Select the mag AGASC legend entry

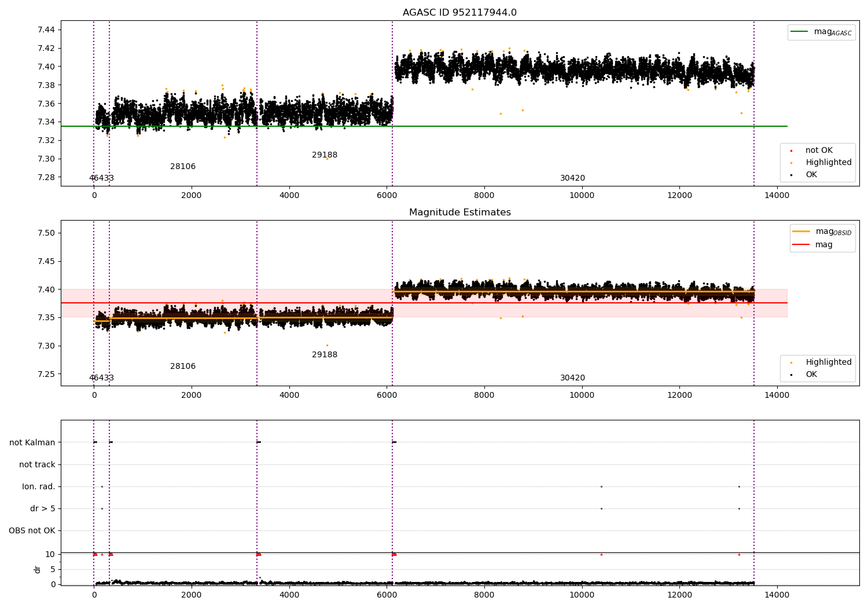click(821, 32)
